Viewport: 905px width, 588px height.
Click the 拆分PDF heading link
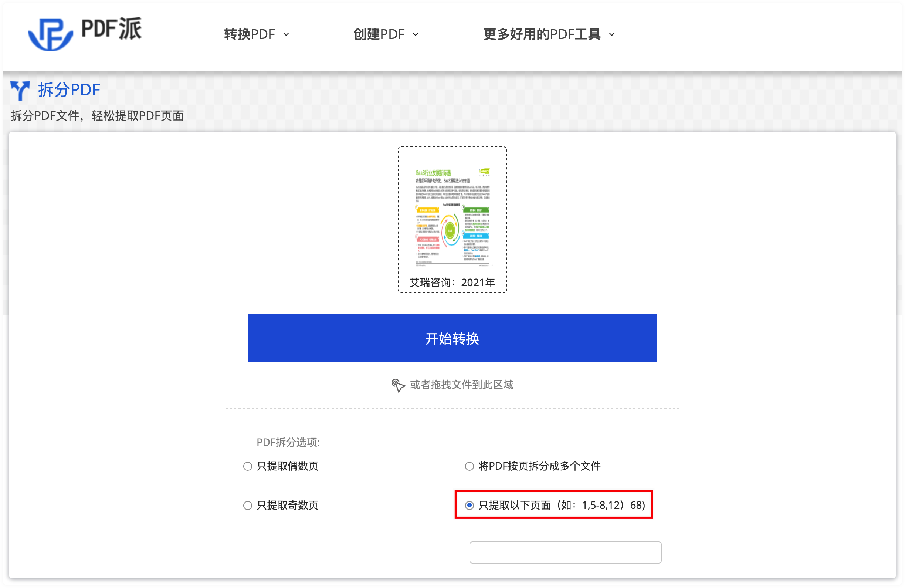point(69,90)
